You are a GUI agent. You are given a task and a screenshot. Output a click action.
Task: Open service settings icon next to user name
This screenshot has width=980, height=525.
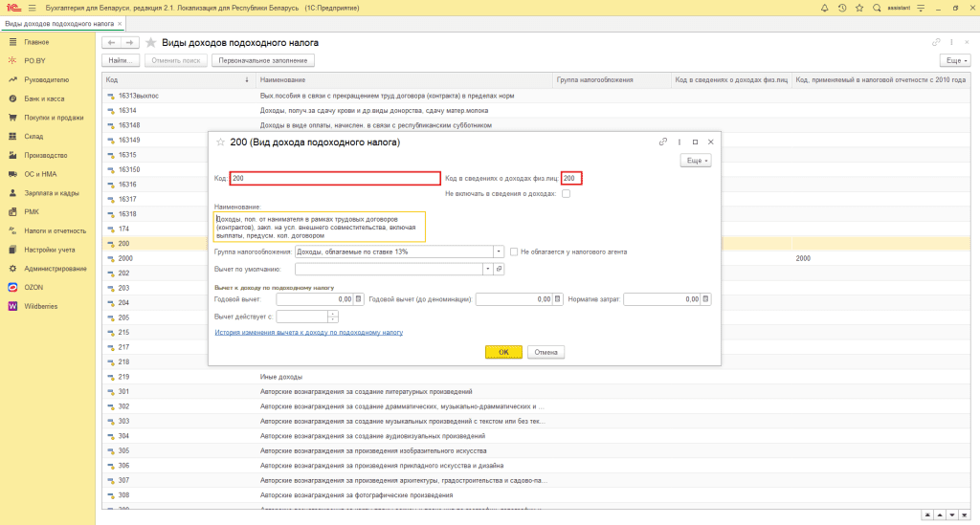[921, 8]
